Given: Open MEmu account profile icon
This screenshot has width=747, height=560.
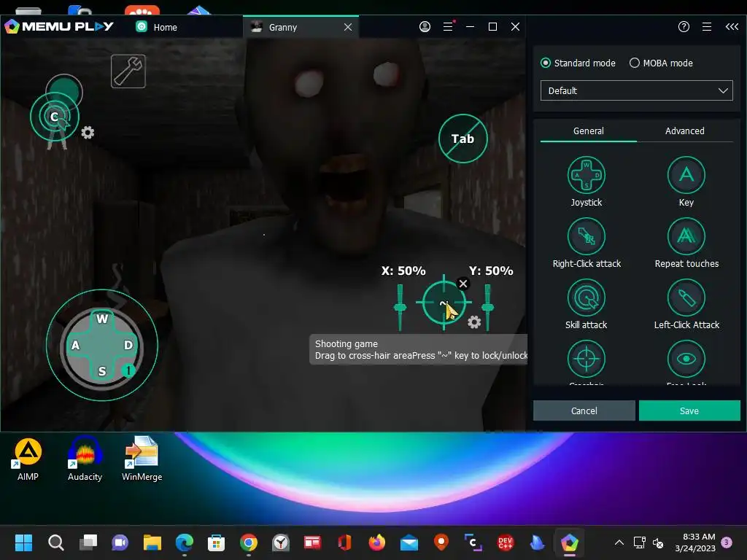Looking at the screenshot, I should 425,27.
